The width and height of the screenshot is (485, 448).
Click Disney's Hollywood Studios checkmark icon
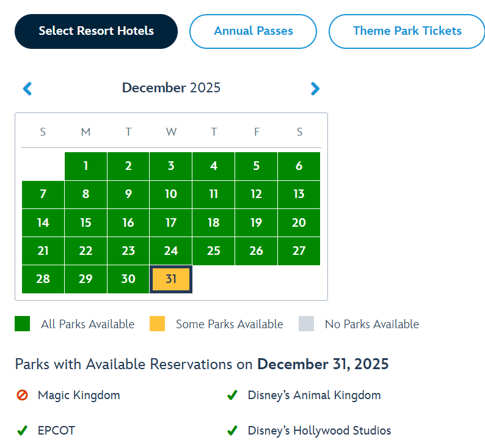(232, 431)
